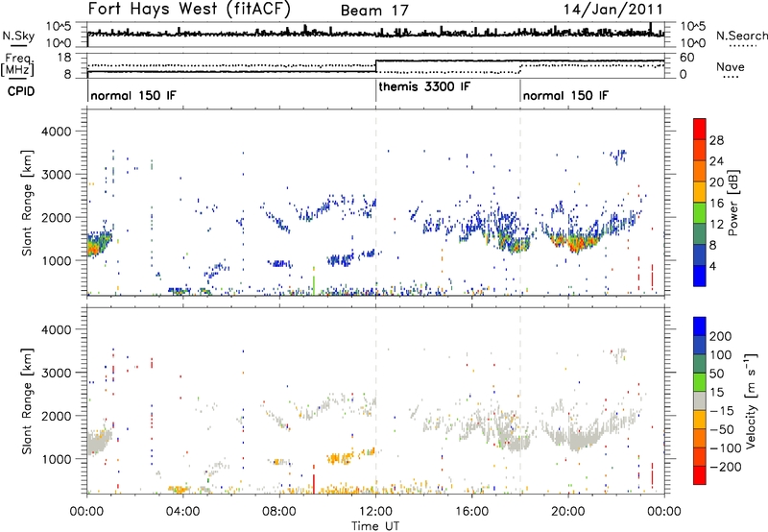
Task: Click the '1000' range tick in the Velocity panel
Action: pos(57,459)
